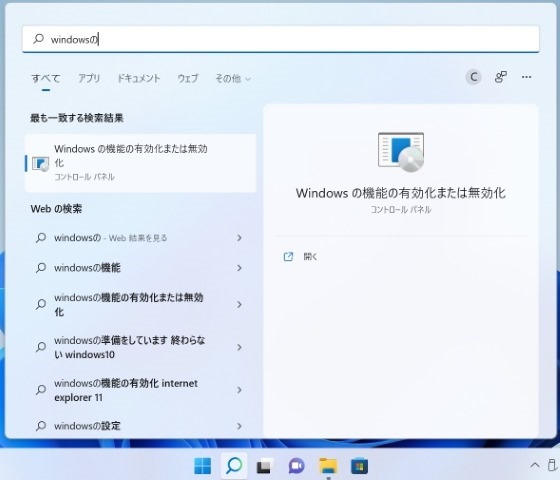Switch to the アプリ tab
This screenshot has width=560, height=480.
89,78
